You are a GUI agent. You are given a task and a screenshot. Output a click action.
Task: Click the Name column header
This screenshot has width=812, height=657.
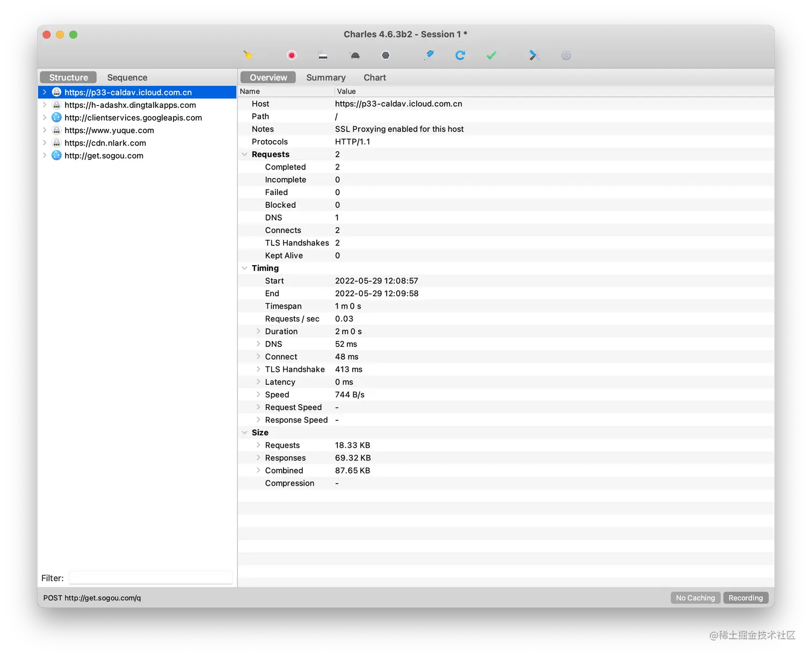pos(286,91)
